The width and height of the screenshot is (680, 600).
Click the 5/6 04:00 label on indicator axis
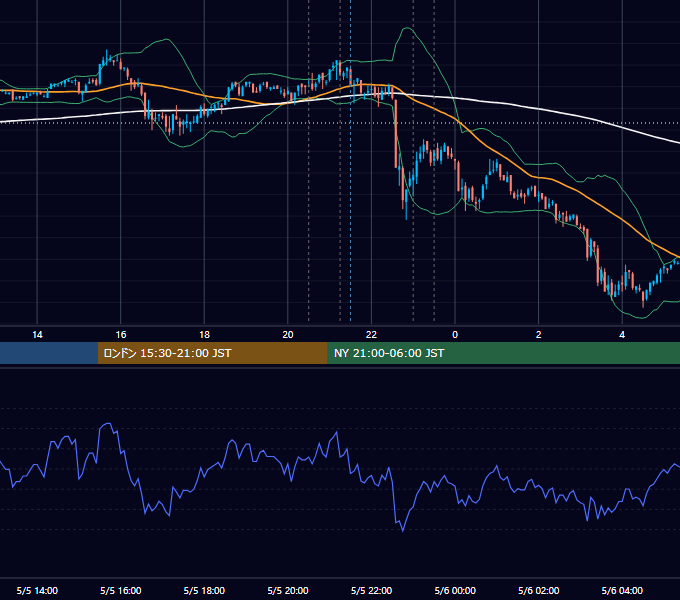tap(622, 590)
